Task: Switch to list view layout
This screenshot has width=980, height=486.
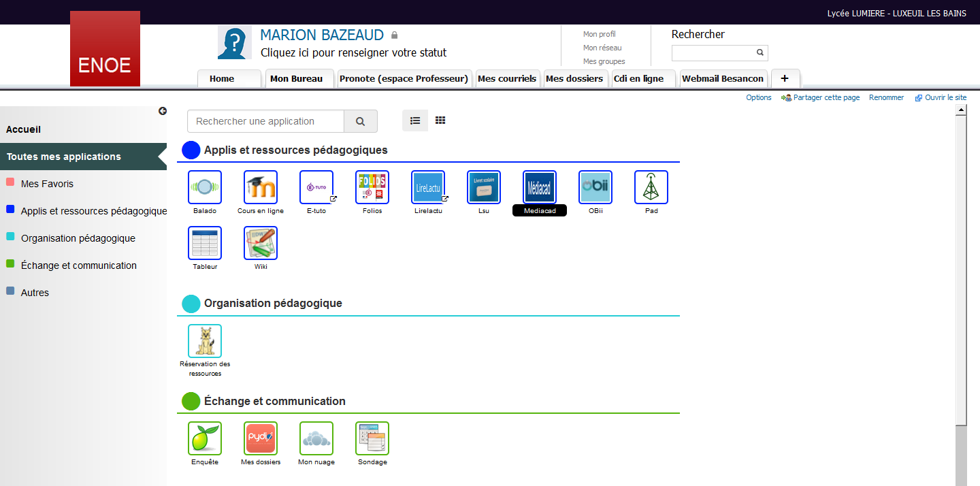Action: 415,120
